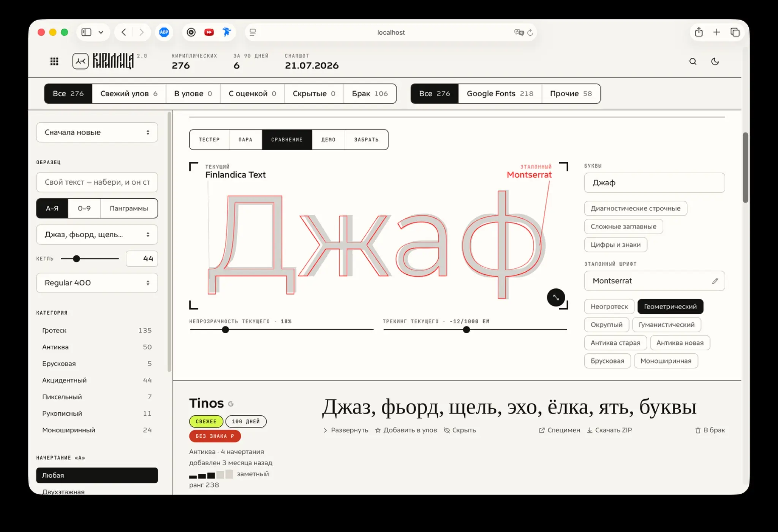Viewport: 778px width, 532px height.
Task: Expand the comparison preview with round arrow button
Action: (556, 298)
